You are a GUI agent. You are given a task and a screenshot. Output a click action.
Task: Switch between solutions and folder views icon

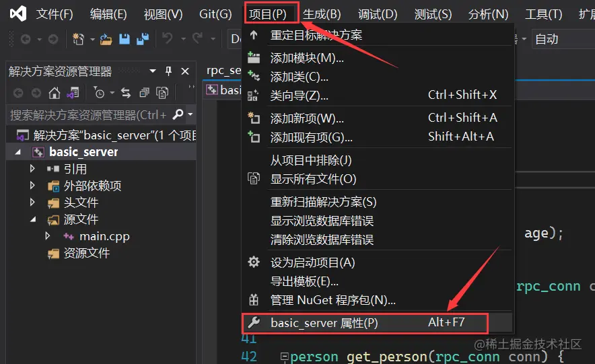tap(73, 93)
